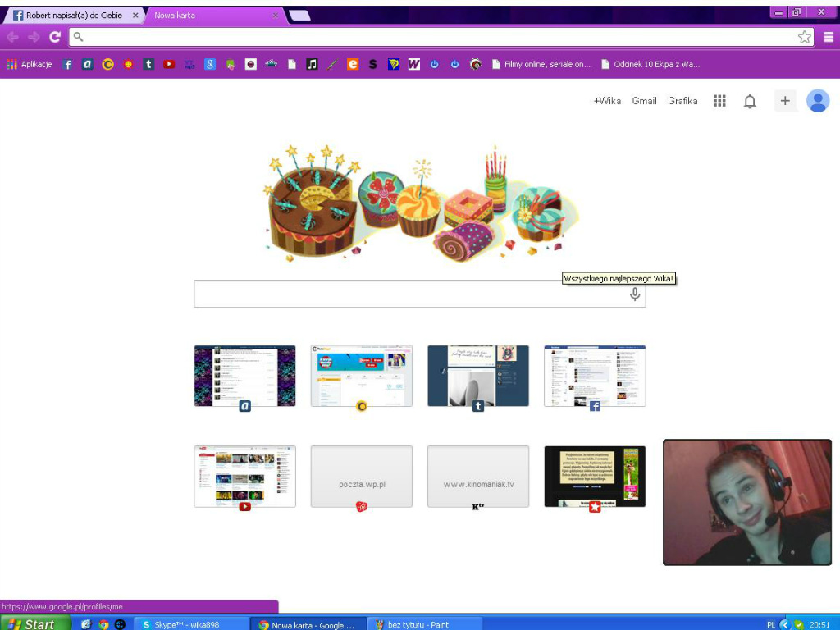The image size is (840, 630).
Task: Go to Gmail
Action: 644,101
